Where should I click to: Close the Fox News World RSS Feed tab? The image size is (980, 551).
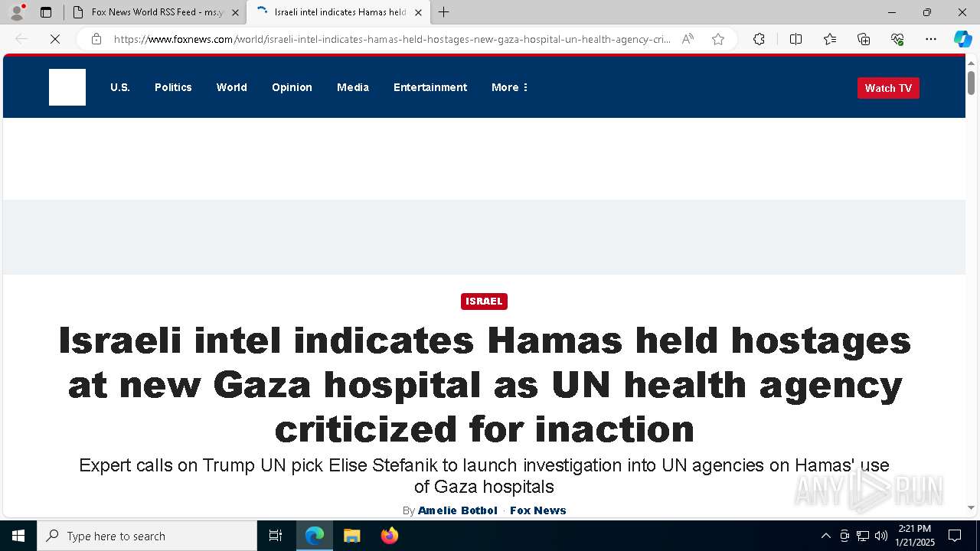pyautogui.click(x=235, y=12)
